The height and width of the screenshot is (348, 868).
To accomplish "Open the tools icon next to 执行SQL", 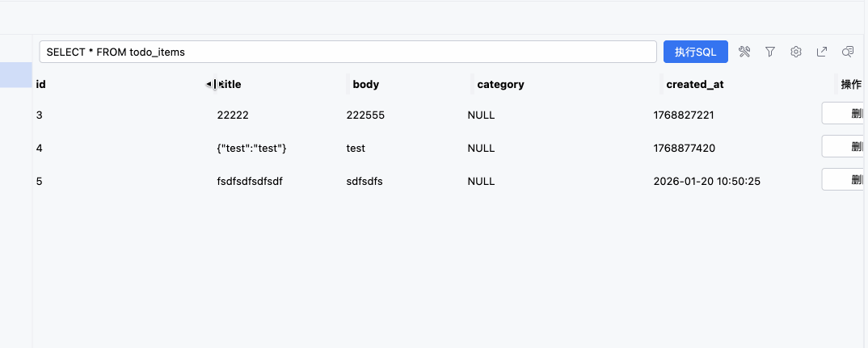I will tap(744, 52).
